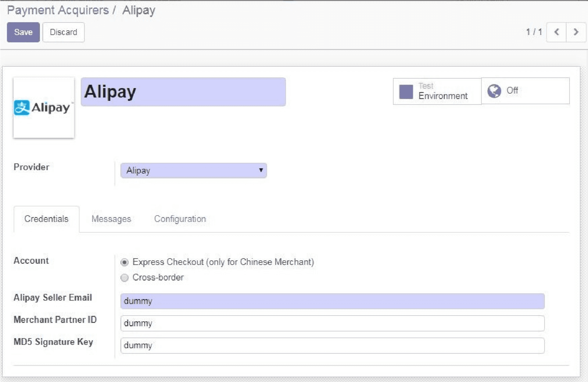The height and width of the screenshot is (382, 588).
Task: Go to previous record with left chevron
Action: (556, 32)
